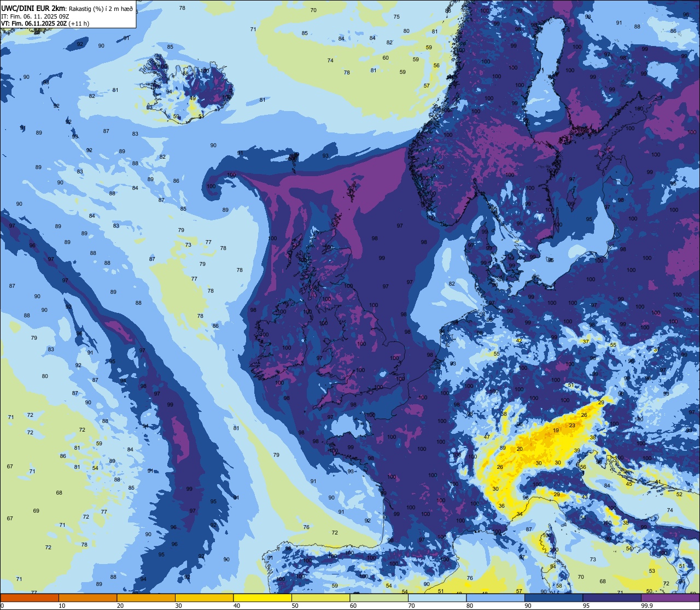This screenshot has height=610, width=700.
Task: Select the 10–20 orange legend color segment
Action: coord(87,597)
